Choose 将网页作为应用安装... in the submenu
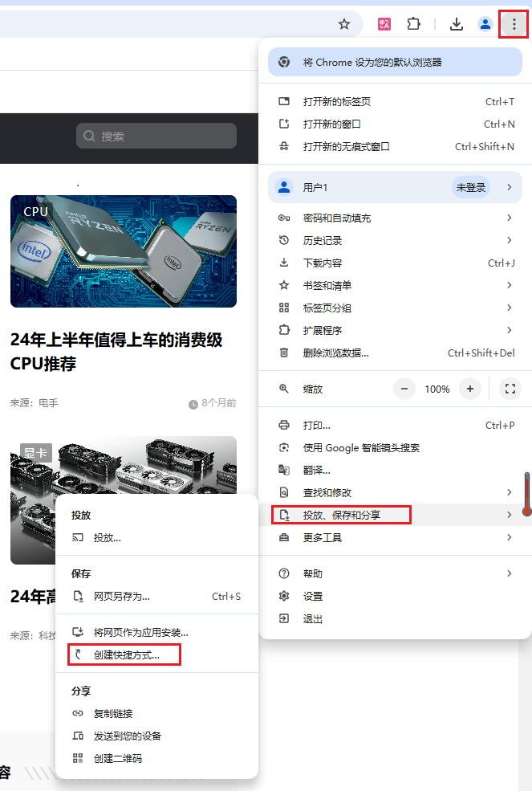532x791 pixels. [x=156, y=633]
